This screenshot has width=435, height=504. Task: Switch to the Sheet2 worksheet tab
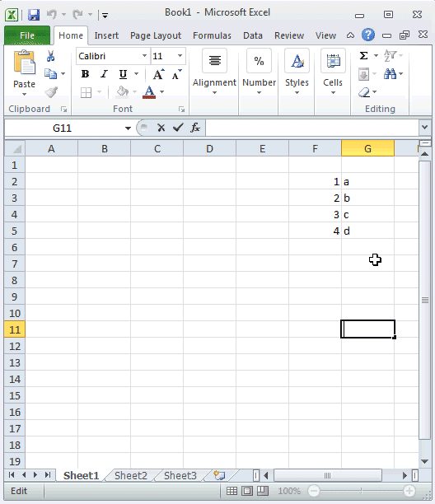click(130, 475)
